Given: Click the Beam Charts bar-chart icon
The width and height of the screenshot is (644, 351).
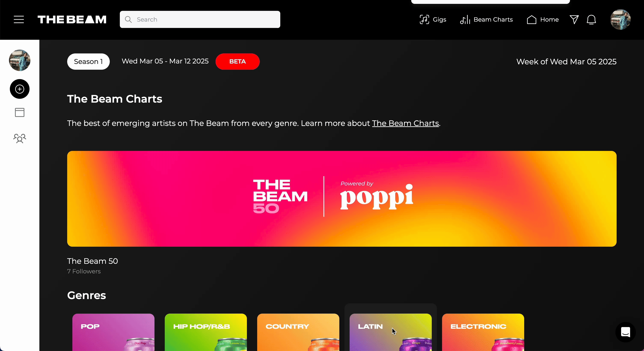Looking at the screenshot, I should click(465, 19).
